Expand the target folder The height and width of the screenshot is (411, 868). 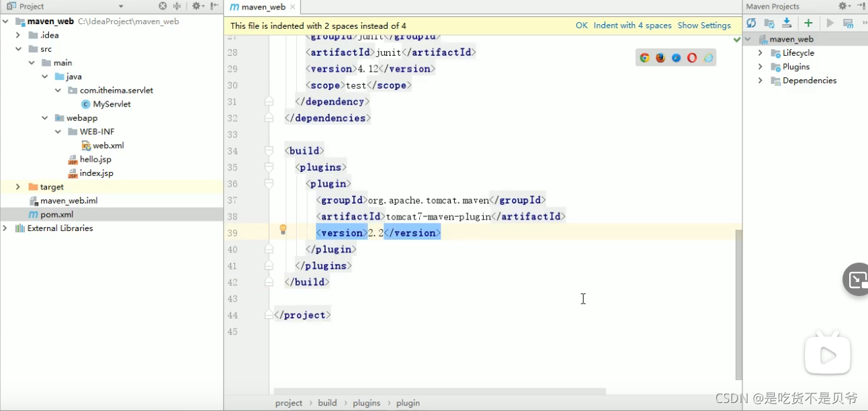[19, 187]
